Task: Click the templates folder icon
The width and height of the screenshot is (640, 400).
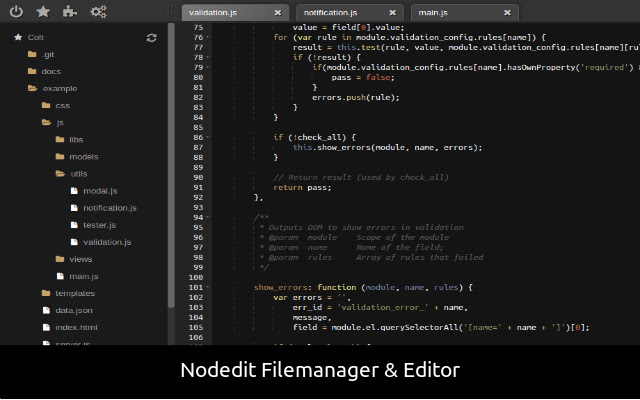Action: point(46,293)
